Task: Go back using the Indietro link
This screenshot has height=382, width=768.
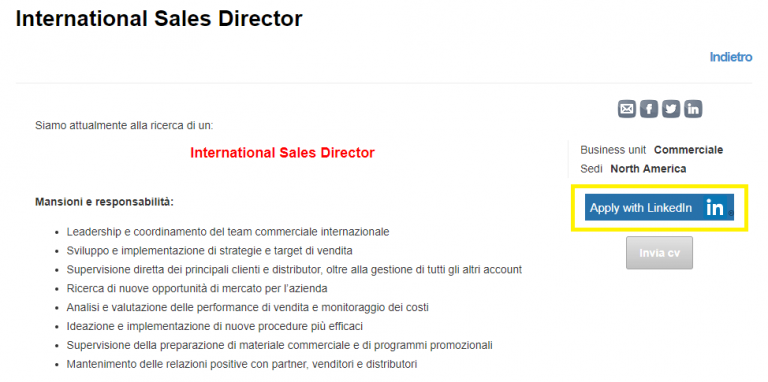Action: [x=731, y=57]
